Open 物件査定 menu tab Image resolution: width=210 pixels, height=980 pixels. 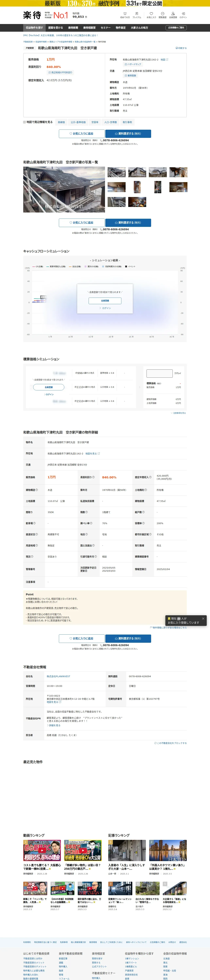coord(121,28)
